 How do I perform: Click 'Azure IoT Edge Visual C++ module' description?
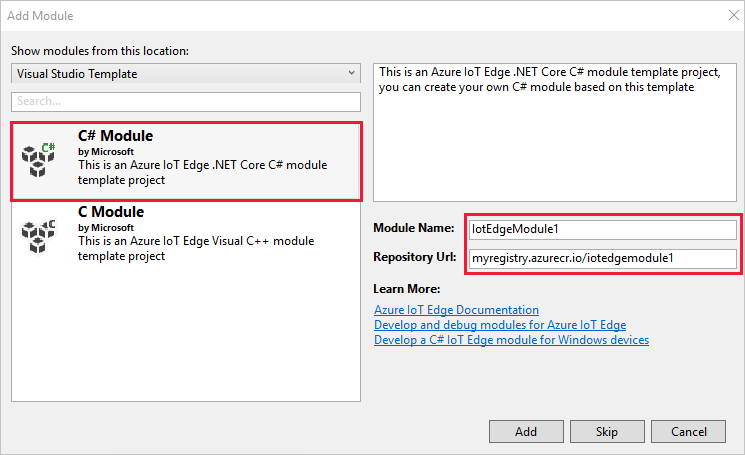(x=196, y=248)
